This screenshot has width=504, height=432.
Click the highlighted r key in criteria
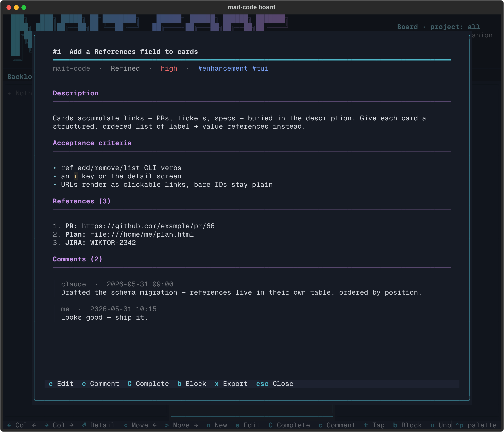pyautogui.click(x=75, y=176)
